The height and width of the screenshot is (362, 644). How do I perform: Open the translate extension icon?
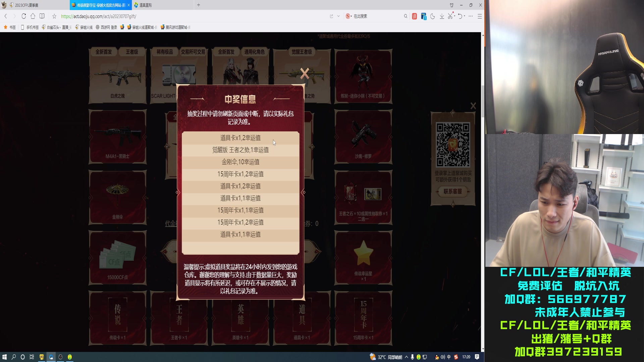[414, 15]
